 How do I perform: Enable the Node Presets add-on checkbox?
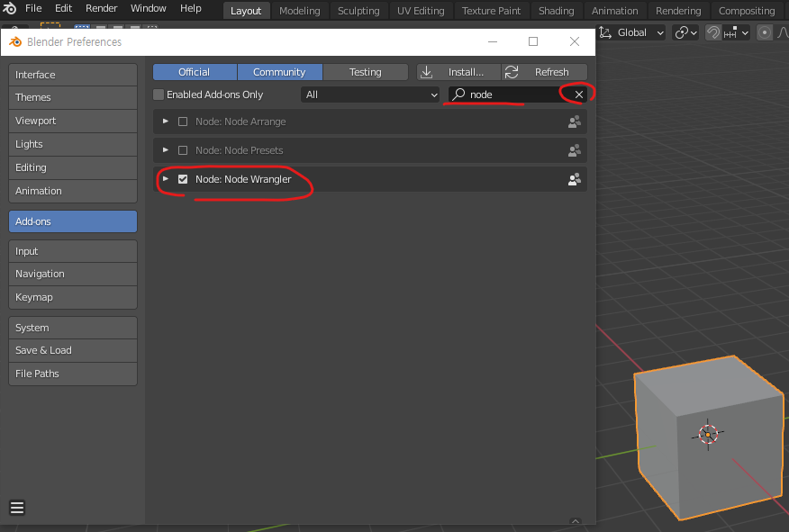point(183,150)
